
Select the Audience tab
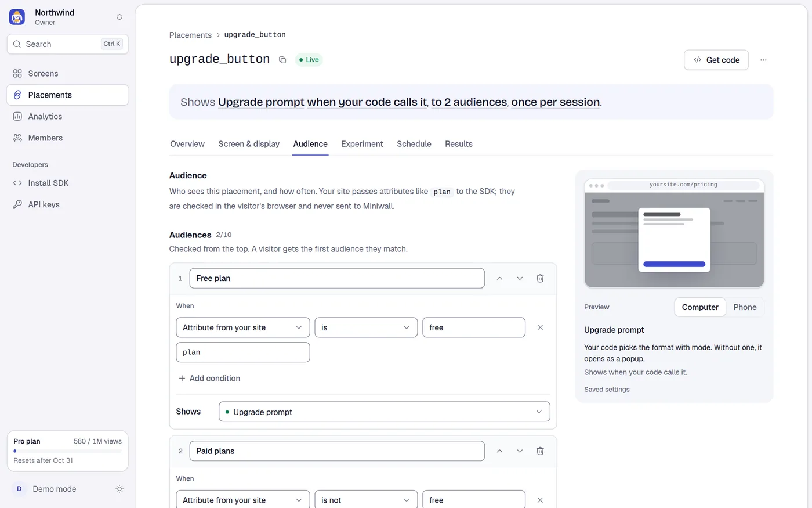pos(310,144)
